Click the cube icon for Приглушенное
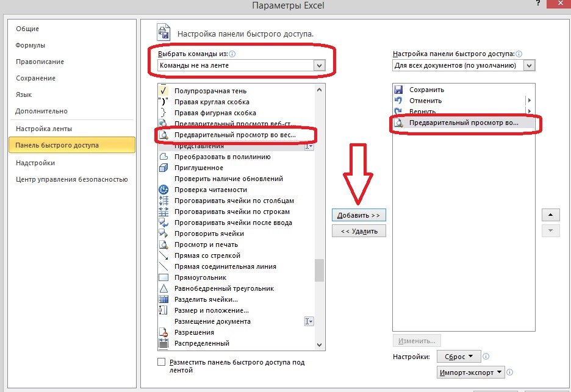The height and width of the screenshot is (392, 571). click(163, 168)
